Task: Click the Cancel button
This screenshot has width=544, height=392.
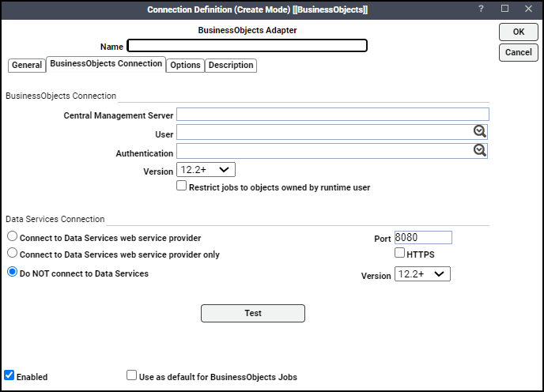Action: point(519,52)
